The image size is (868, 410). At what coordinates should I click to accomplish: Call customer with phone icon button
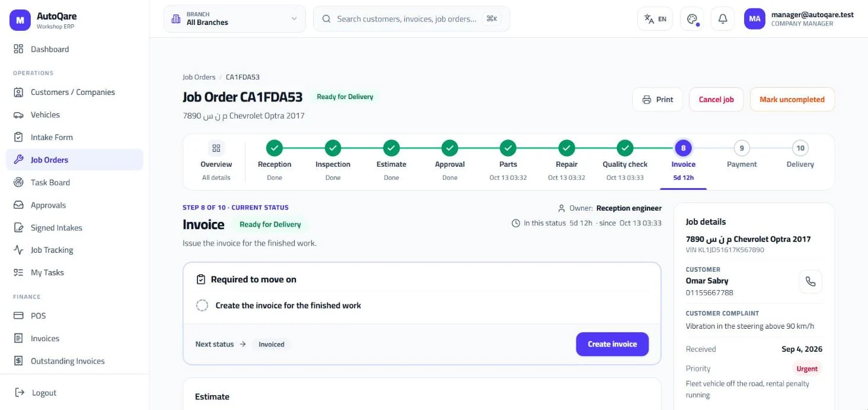[810, 282]
